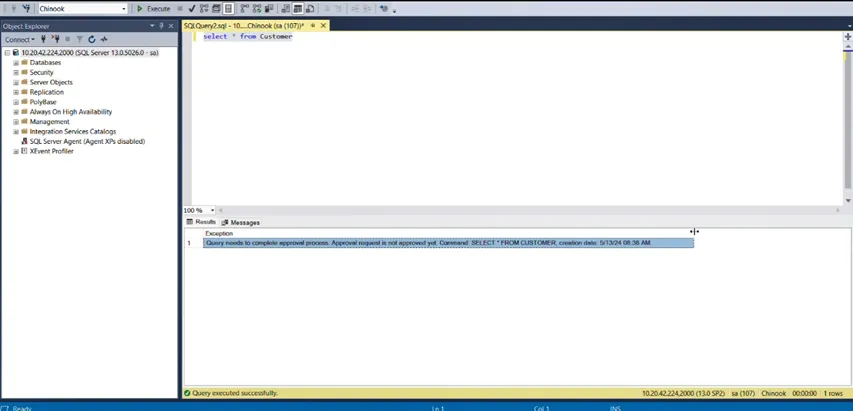Screen dimensions: 853x411
Task: Click 'Query executed successfully.' status text
Action: [234, 393]
